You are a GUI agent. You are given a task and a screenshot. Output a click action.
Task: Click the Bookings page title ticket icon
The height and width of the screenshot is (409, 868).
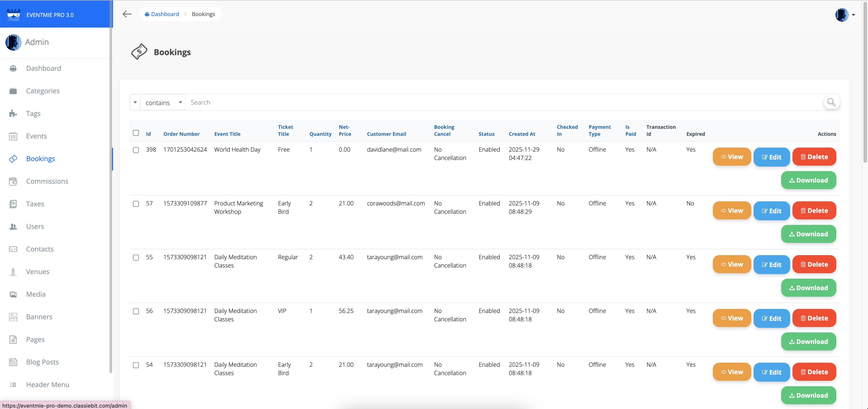pos(139,52)
